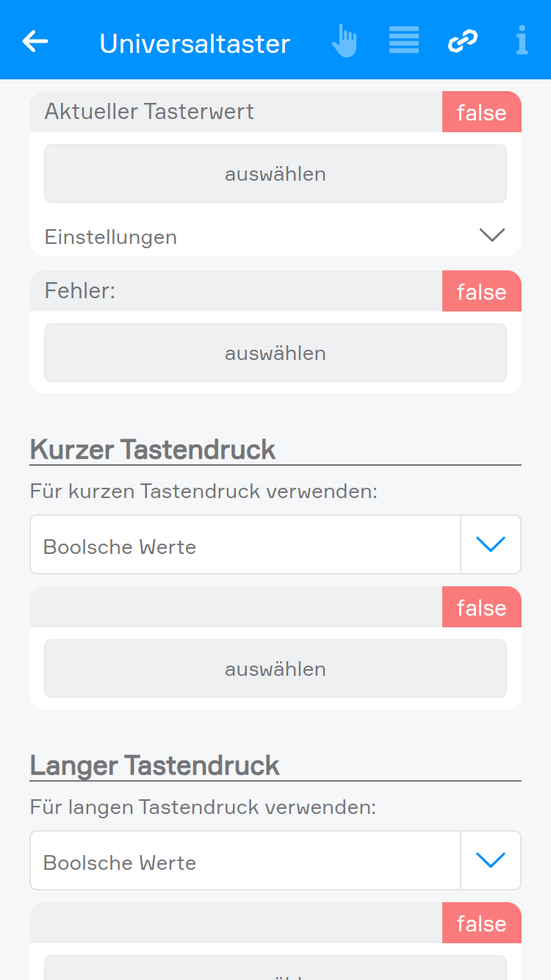Select Boolsche Werte field for langen Tastendruck
This screenshot has height=980, width=551.
point(245,861)
